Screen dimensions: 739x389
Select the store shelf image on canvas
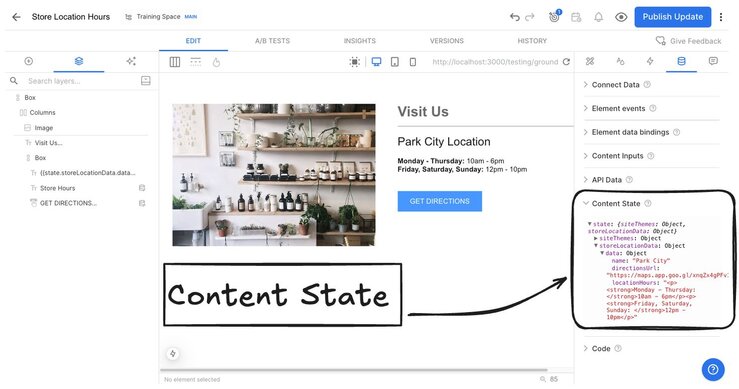[x=274, y=175]
